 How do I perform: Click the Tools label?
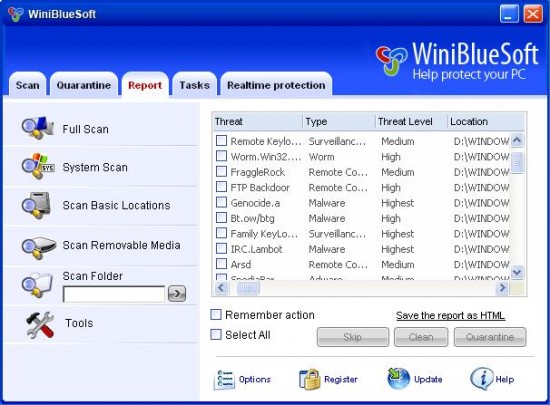tap(79, 323)
